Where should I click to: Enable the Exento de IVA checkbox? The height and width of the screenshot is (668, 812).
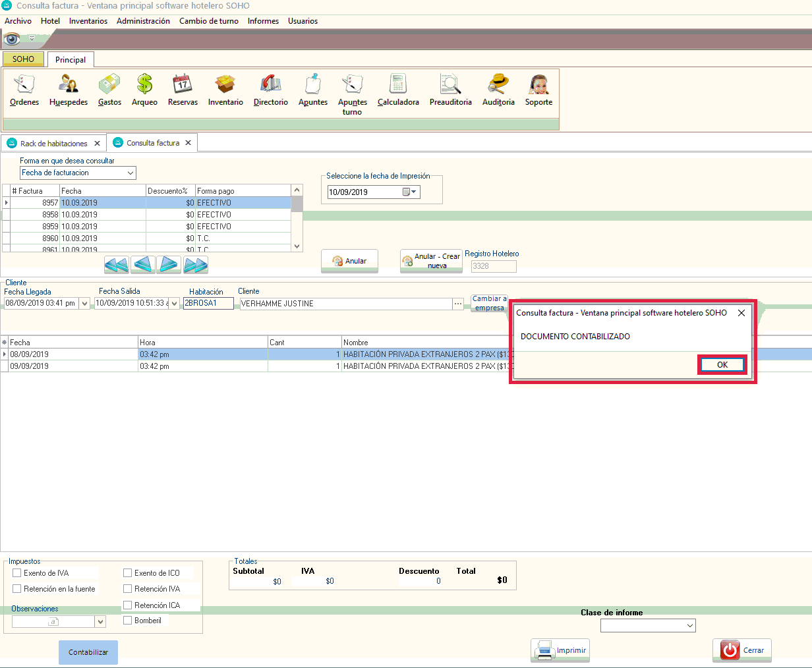pos(17,573)
